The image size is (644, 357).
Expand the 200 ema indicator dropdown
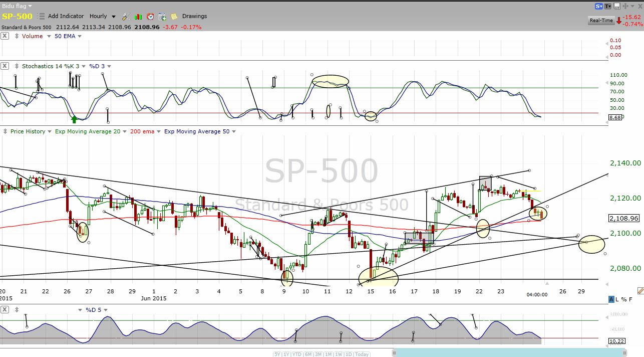click(159, 131)
